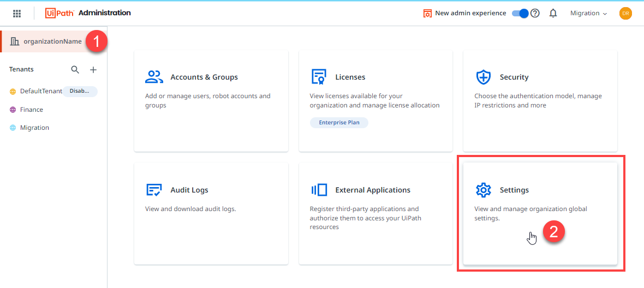Click the Administration title text
Screen dimensions: 644x288
105,13
